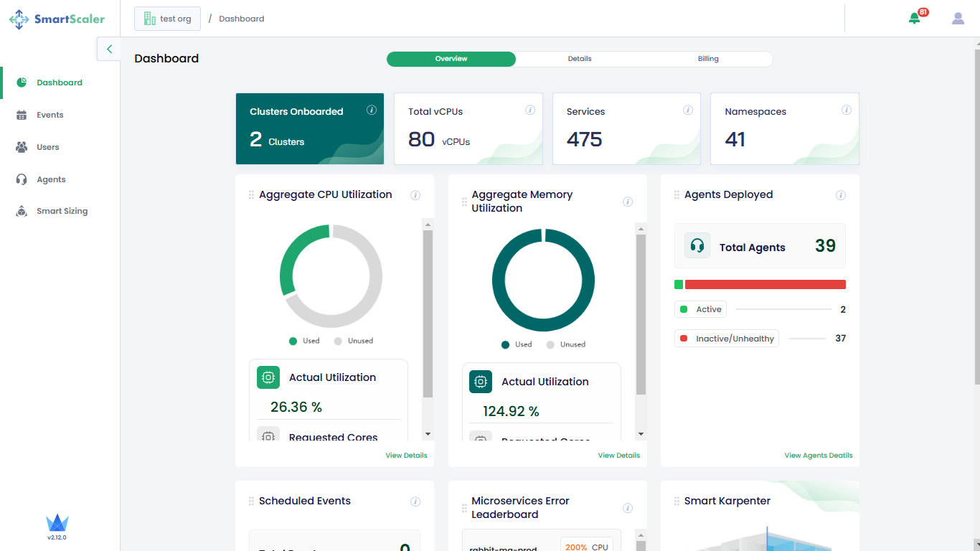
Task: Click info icon on Scheduled Events
Action: [415, 501]
